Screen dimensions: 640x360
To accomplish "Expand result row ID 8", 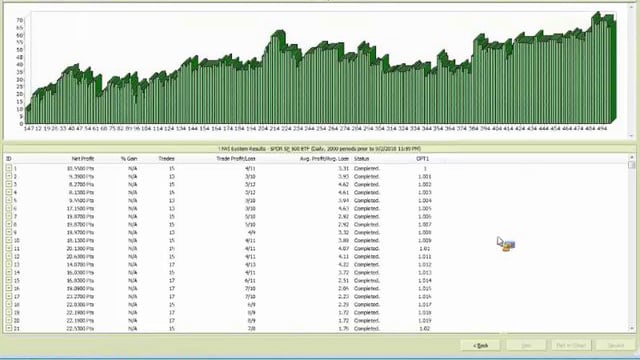I will click(9, 224).
